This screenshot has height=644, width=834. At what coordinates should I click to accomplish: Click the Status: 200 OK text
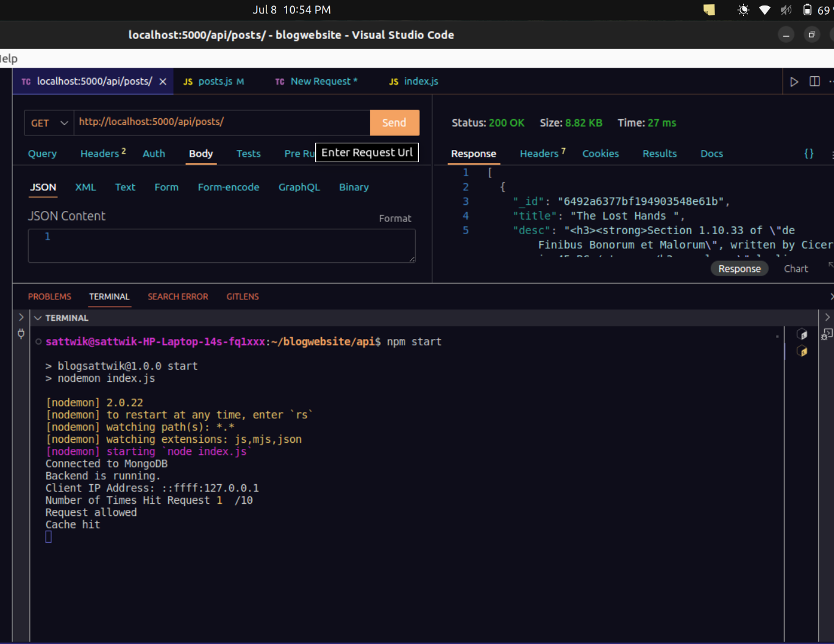pos(488,123)
